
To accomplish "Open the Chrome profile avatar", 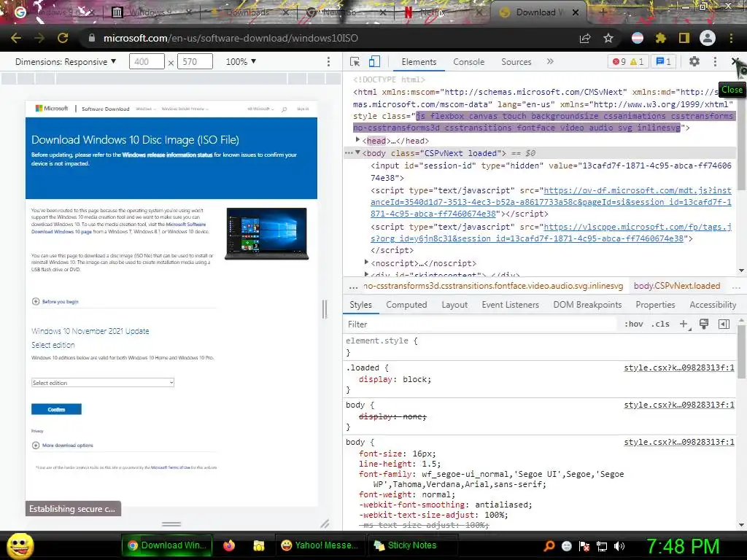I will pos(708,38).
